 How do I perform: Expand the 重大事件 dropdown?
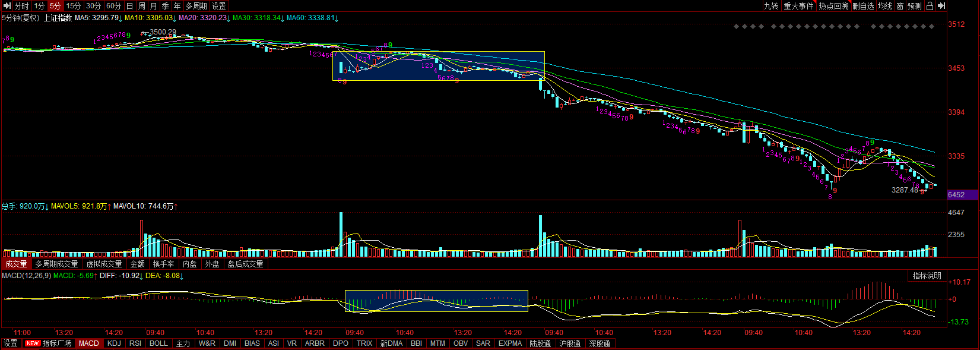tap(798, 6)
